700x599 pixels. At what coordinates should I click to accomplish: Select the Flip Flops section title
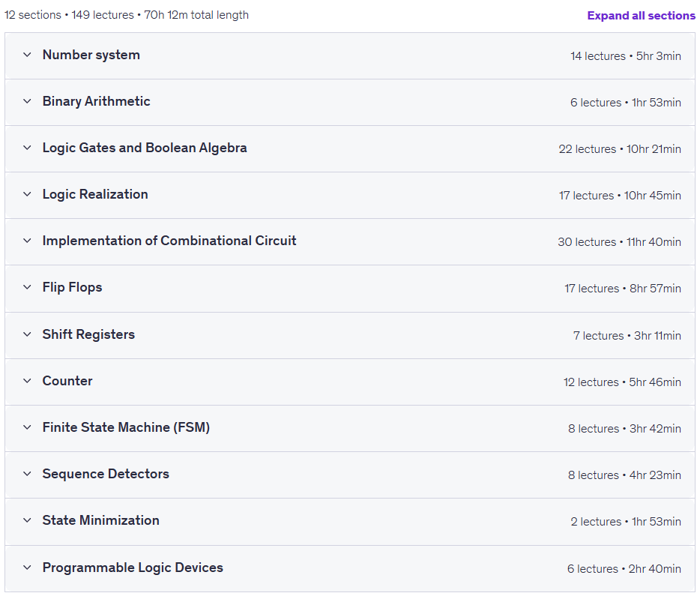[72, 287]
